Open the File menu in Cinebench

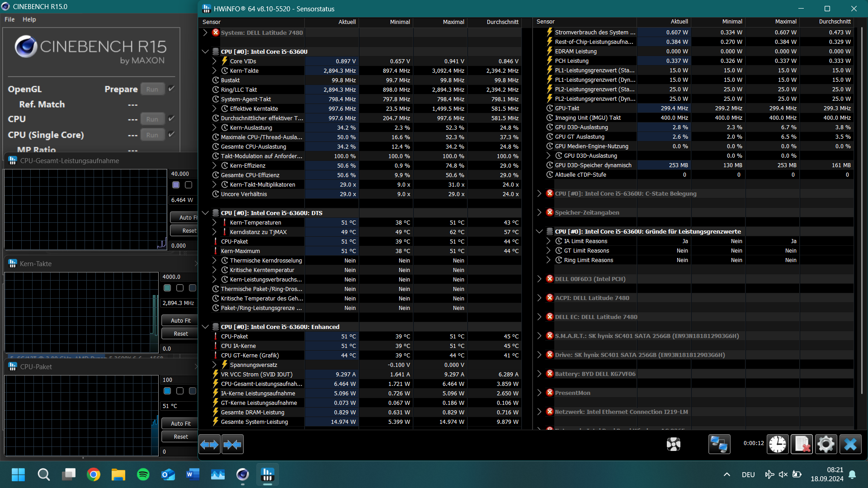click(9, 19)
